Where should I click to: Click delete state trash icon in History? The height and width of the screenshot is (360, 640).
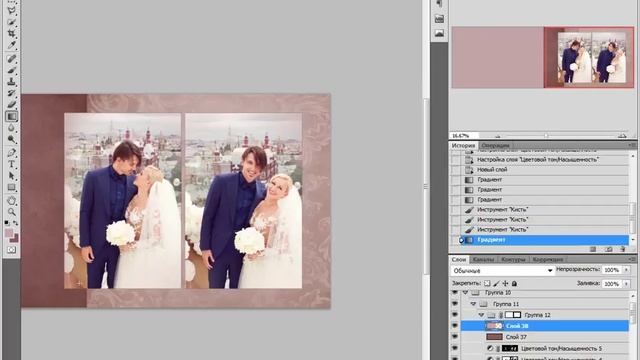click(622, 249)
